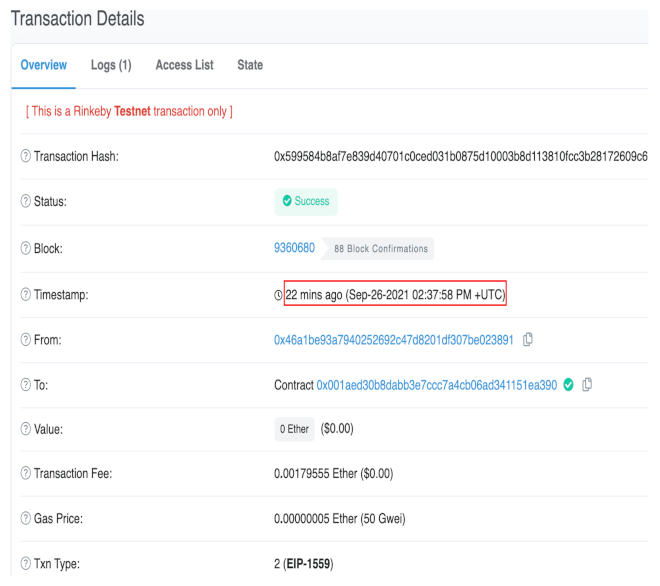Viewport: 660px width, 586px height.
Task: Switch to the Logs (1) tab
Action: pos(111,65)
